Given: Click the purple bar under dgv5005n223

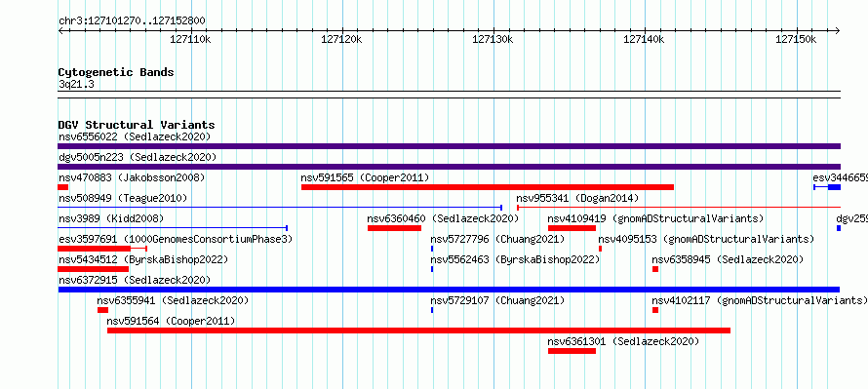Looking at the screenshot, I should 449,167.
